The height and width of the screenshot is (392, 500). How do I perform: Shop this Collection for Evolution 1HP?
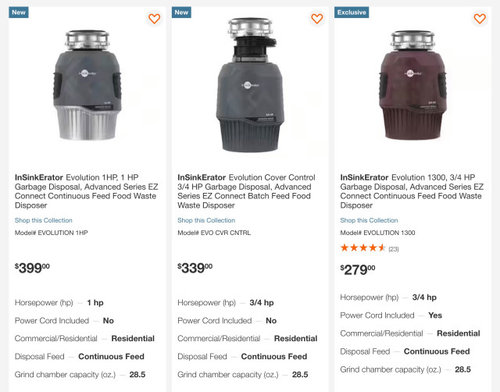click(x=43, y=220)
